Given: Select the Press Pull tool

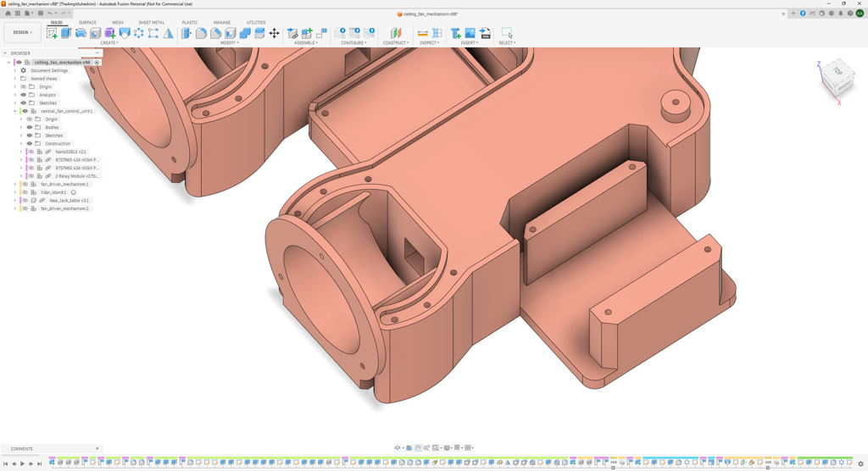Looking at the screenshot, I should 186,33.
